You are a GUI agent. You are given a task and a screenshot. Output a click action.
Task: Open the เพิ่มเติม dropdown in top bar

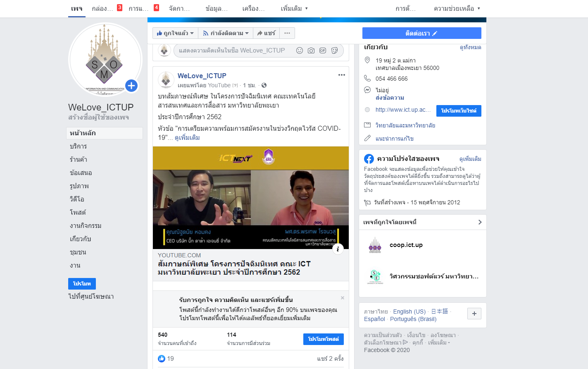pos(294,8)
